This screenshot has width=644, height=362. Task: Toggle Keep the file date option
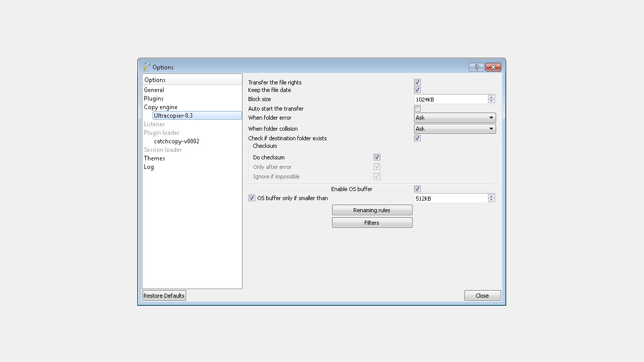coord(417,89)
